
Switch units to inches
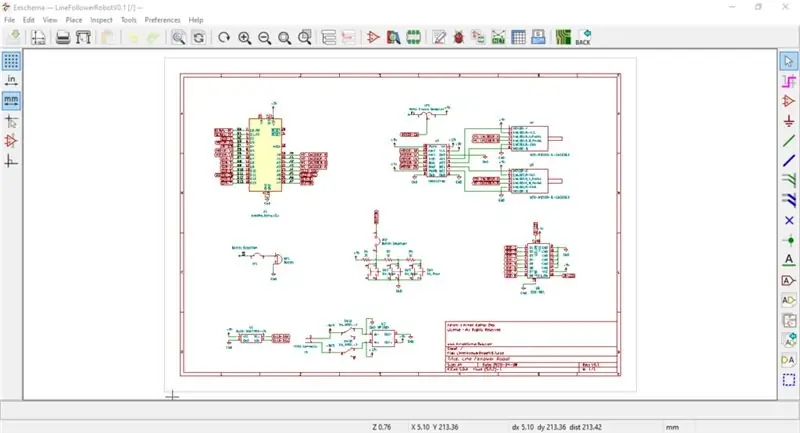pos(11,81)
